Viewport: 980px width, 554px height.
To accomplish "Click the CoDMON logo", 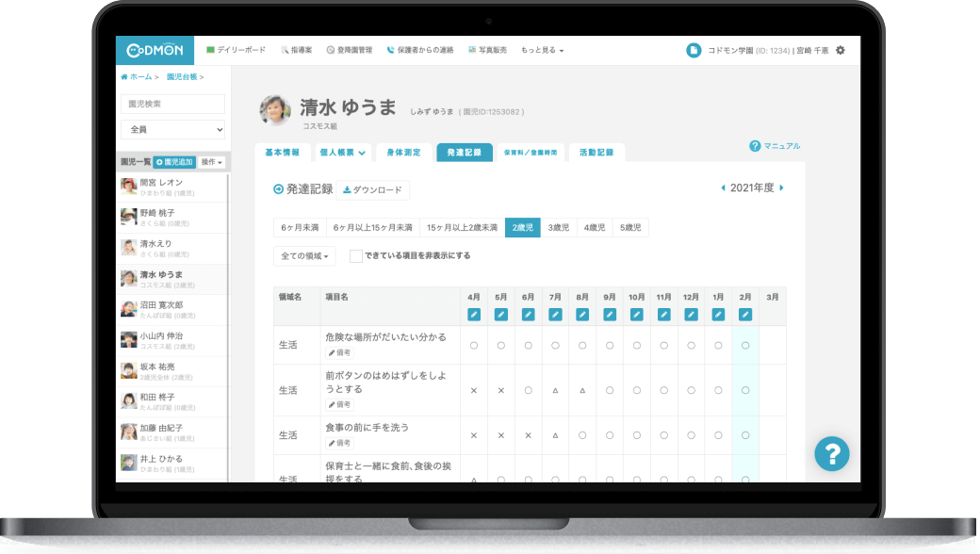I will 155,50.
